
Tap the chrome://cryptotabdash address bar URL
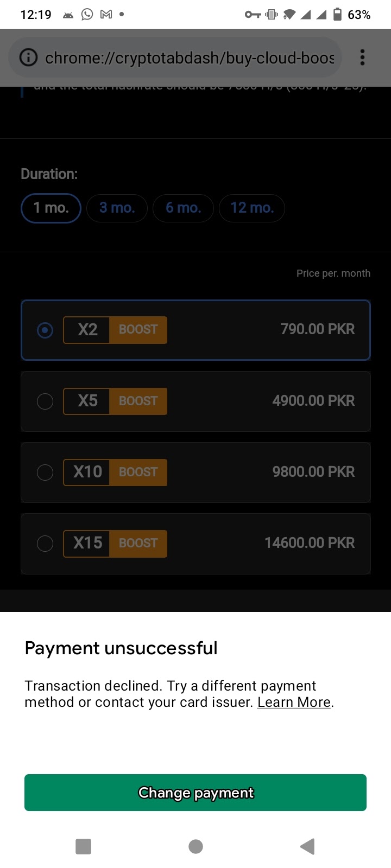[189, 57]
